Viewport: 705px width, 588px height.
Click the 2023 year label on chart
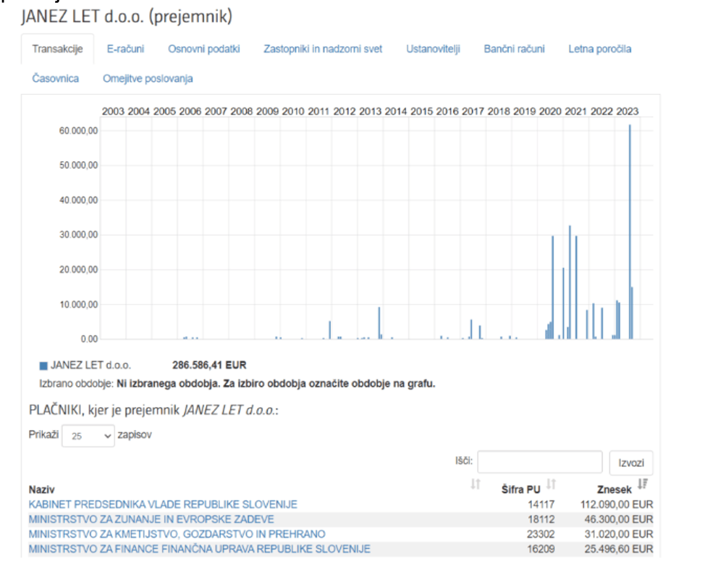[x=628, y=111]
